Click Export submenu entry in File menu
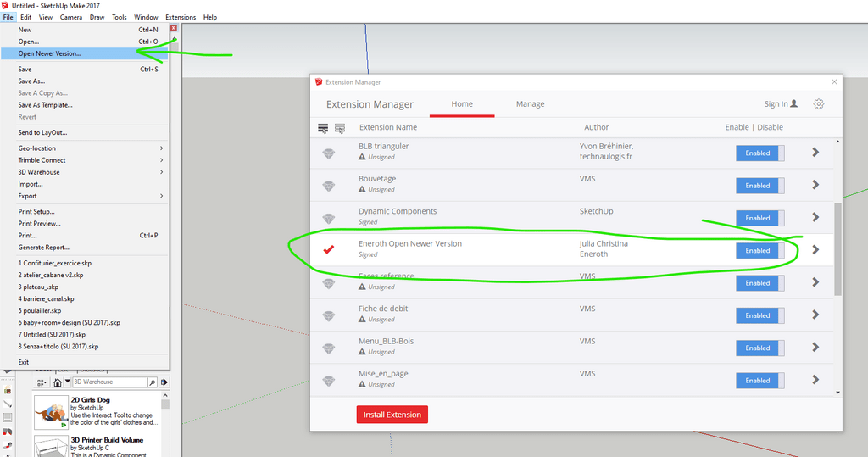This screenshot has width=868, height=457. coord(85,196)
